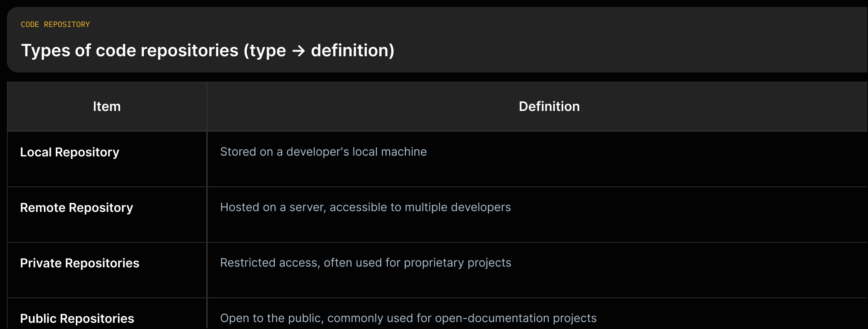Click 'Restricted access, often used for proprietary projects'
This screenshot has width=868, height=329.
(x=366, y=263)
